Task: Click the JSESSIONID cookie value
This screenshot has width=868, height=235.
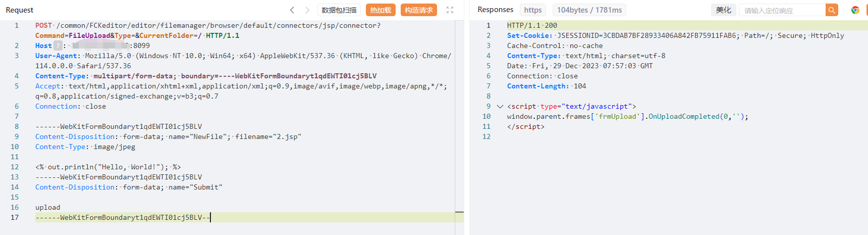Action: [648, 35]
